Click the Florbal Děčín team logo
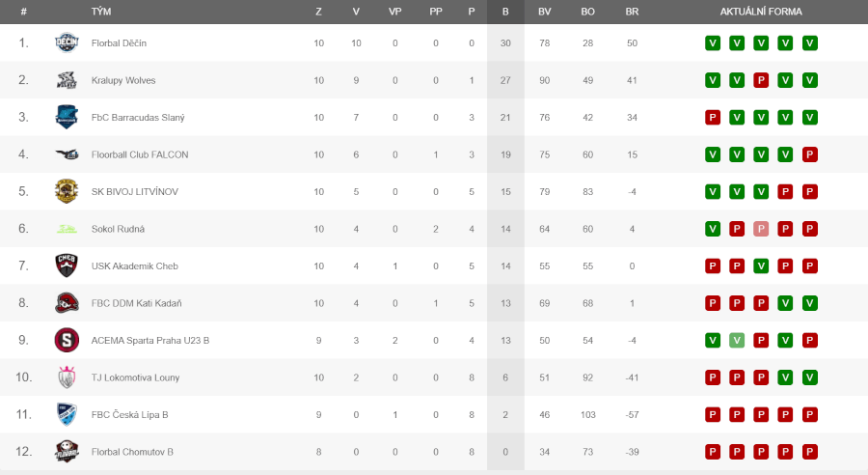868x475 pixels. pyautogui.click(x=67, y=42)
